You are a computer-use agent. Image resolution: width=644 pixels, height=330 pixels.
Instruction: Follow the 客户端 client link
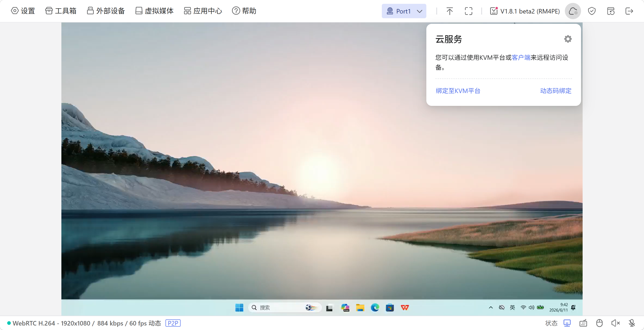521,58
